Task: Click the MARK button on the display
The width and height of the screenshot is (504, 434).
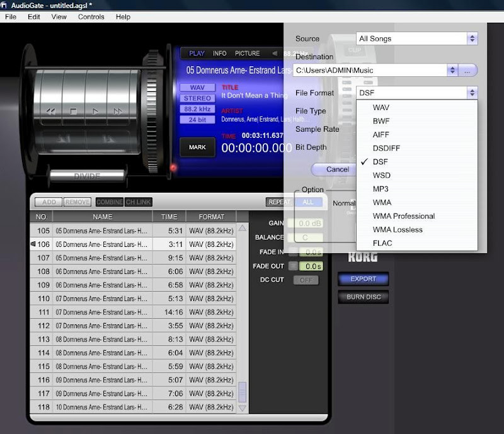Action: pos(197,147)
